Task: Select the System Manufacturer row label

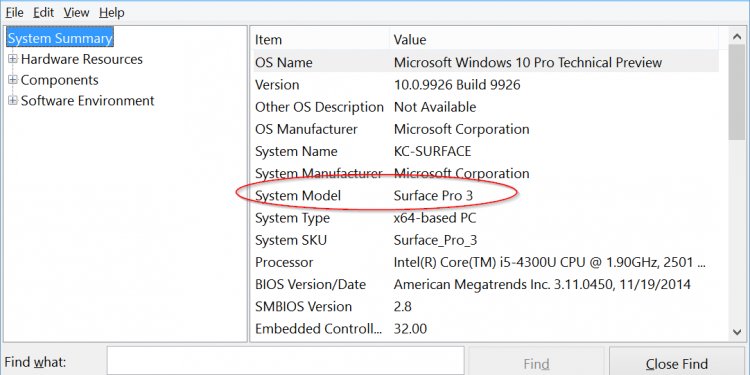Action: click(319, 173)
